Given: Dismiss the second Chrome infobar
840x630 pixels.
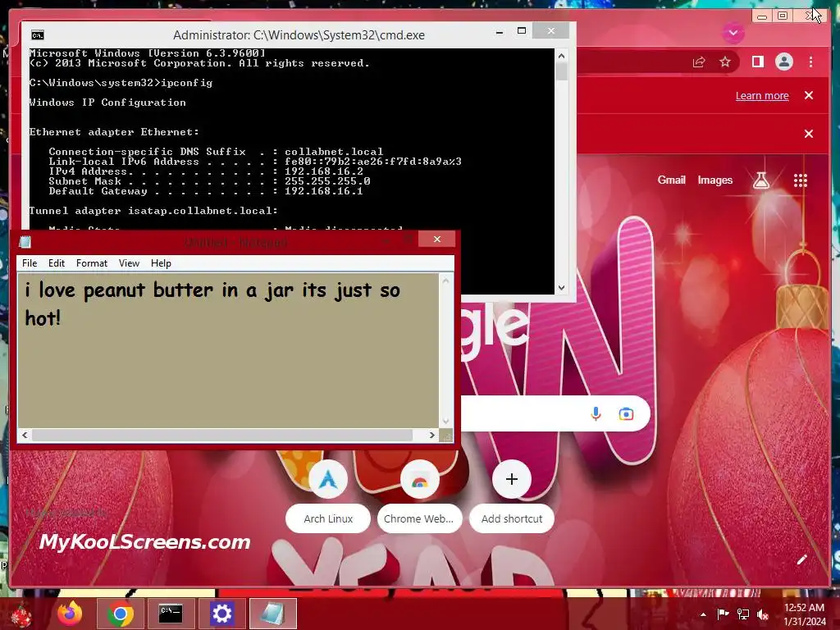Looking at the screenshot, I should 808,134.
